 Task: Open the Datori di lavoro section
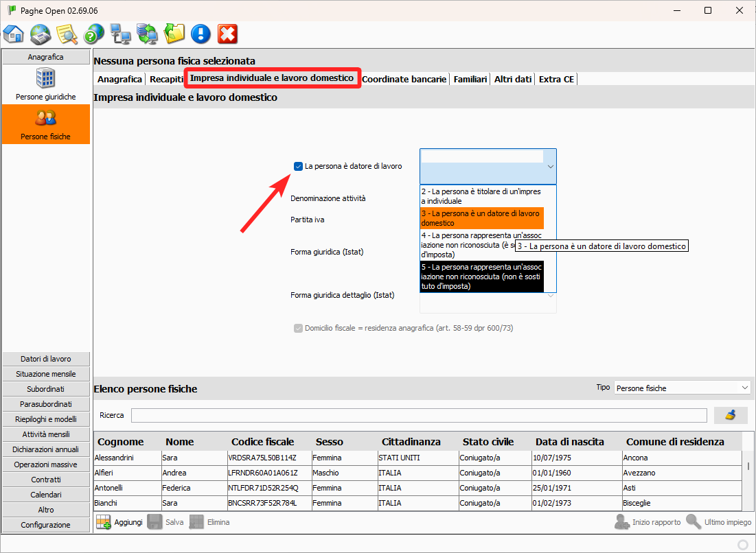tap(46, 359)
